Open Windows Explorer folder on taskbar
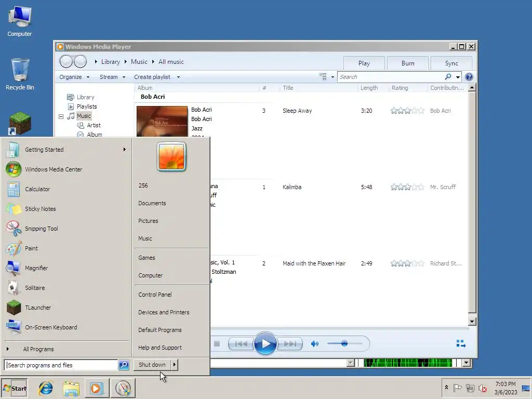Image resolution: width=532 pixels, height=399 pixels. 71,389
